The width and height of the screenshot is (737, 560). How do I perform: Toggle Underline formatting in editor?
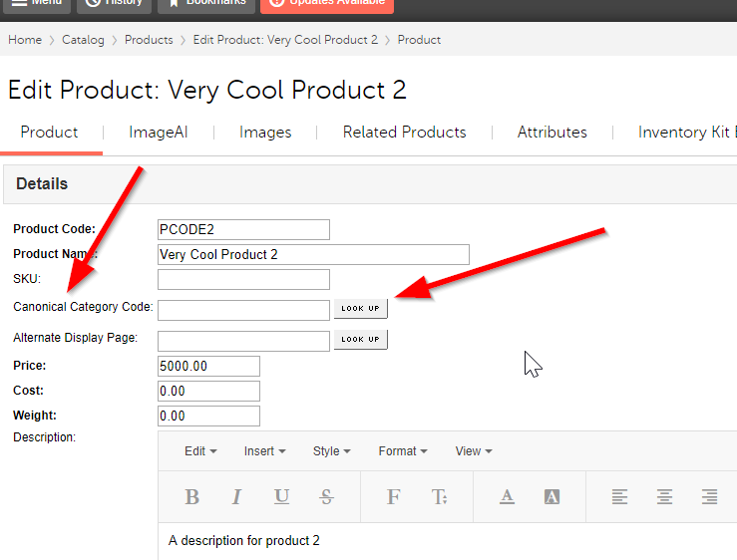point(282,497)
